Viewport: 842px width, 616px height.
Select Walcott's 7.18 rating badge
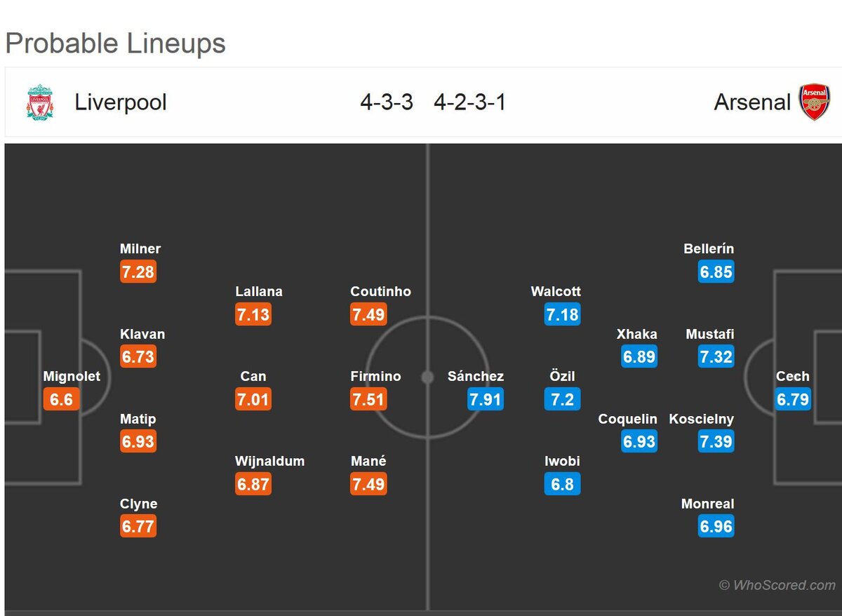pos(562,314)
